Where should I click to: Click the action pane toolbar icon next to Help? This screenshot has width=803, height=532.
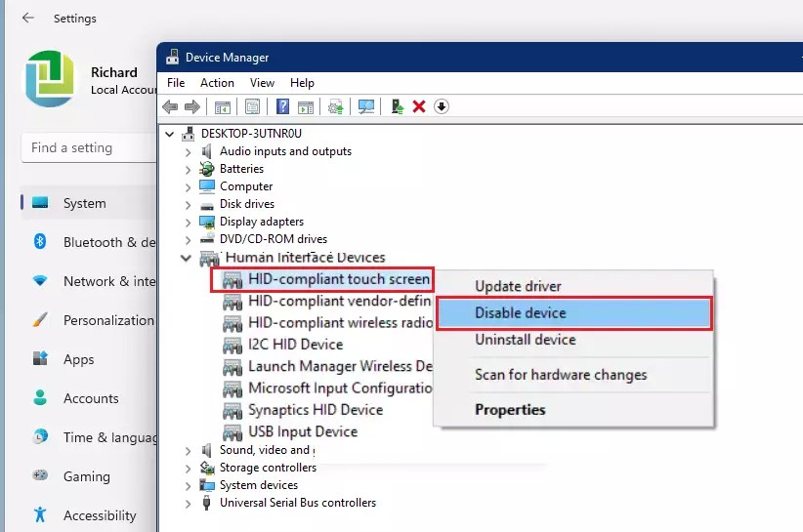pyautogui.click(x=306, y=107)
